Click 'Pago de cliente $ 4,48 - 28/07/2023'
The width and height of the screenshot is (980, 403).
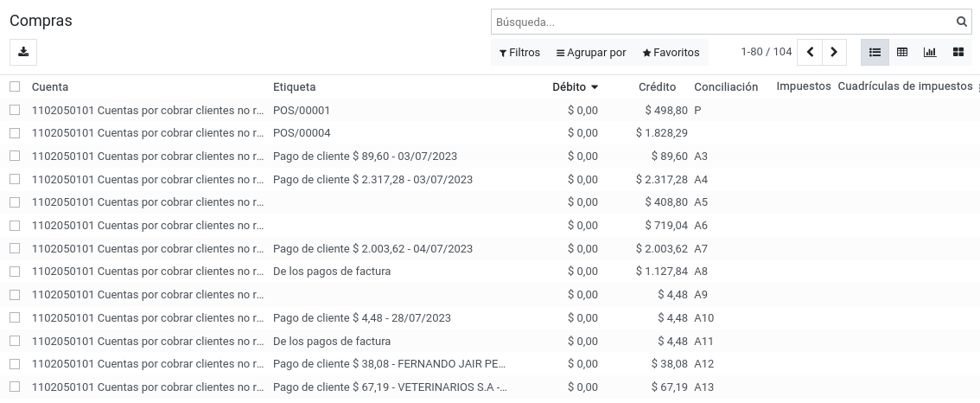362,317
